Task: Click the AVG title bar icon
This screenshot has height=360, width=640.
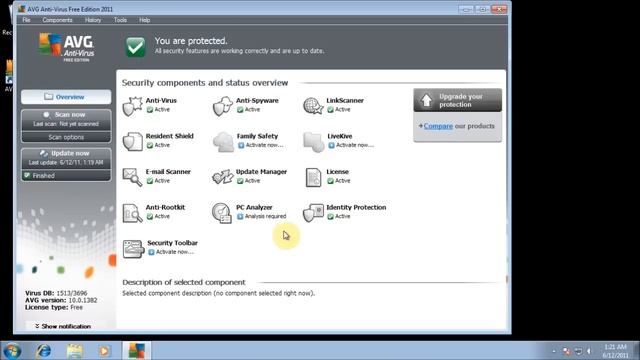Action: pos(22,9)
